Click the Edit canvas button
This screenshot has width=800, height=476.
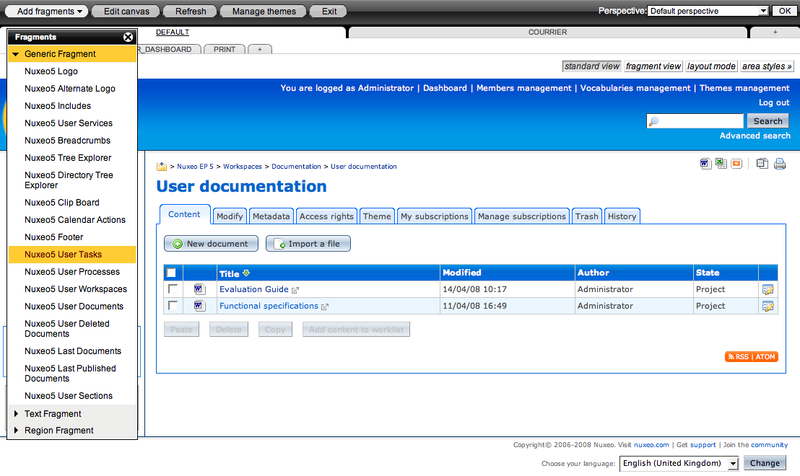(x=126, y=11)
